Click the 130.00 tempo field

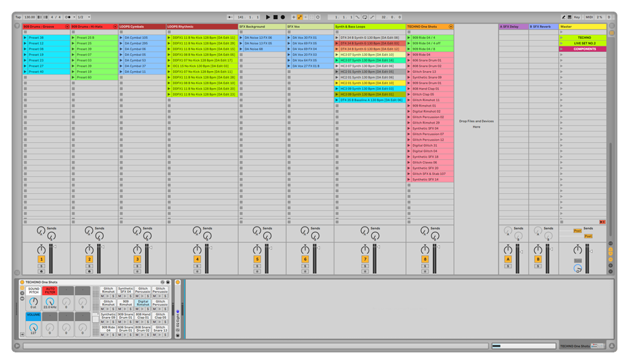click(29, 17)
